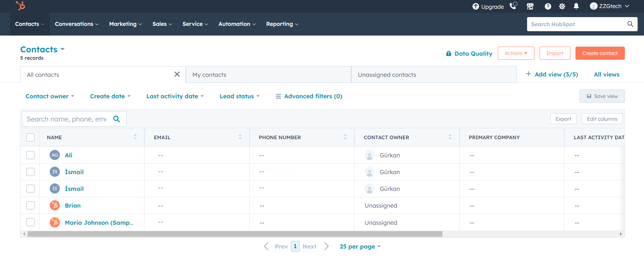644x269 pixels.
Task: Open the ZZGtech account menu
Action: pyautogui.click(x=609, y=6)
